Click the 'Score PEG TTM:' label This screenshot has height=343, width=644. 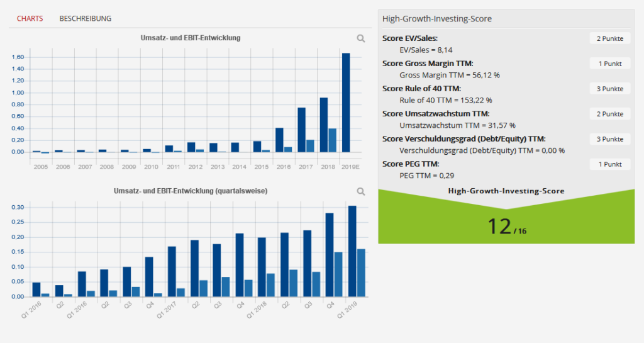411,164
